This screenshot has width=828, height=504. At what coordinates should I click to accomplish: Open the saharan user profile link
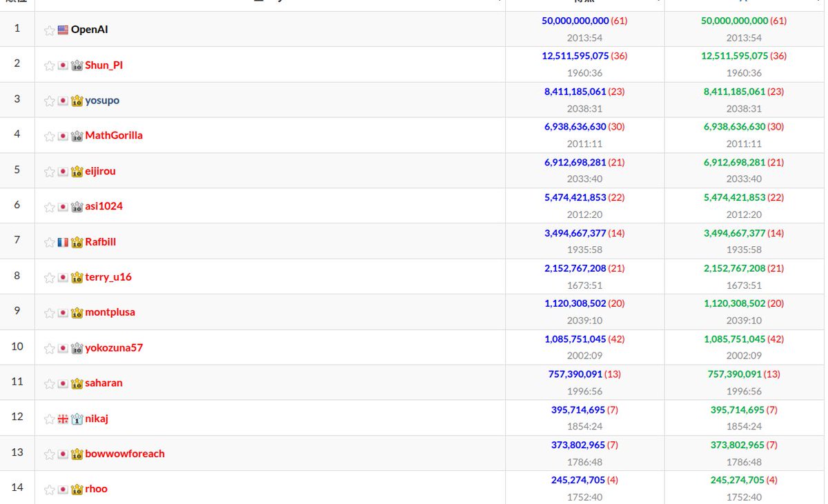[x=104, y=383]
